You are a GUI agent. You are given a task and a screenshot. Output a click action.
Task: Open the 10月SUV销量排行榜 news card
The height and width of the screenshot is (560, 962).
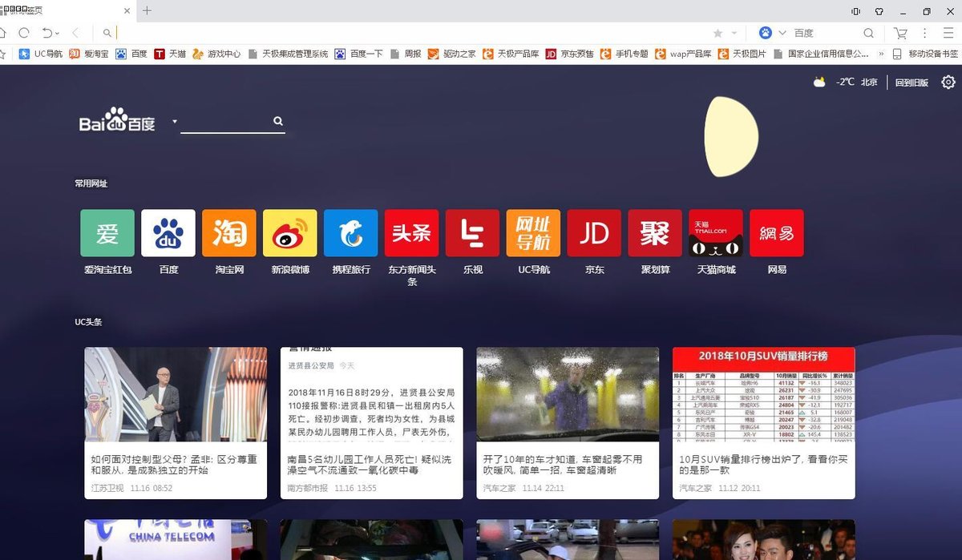click(x=764, y=423)
